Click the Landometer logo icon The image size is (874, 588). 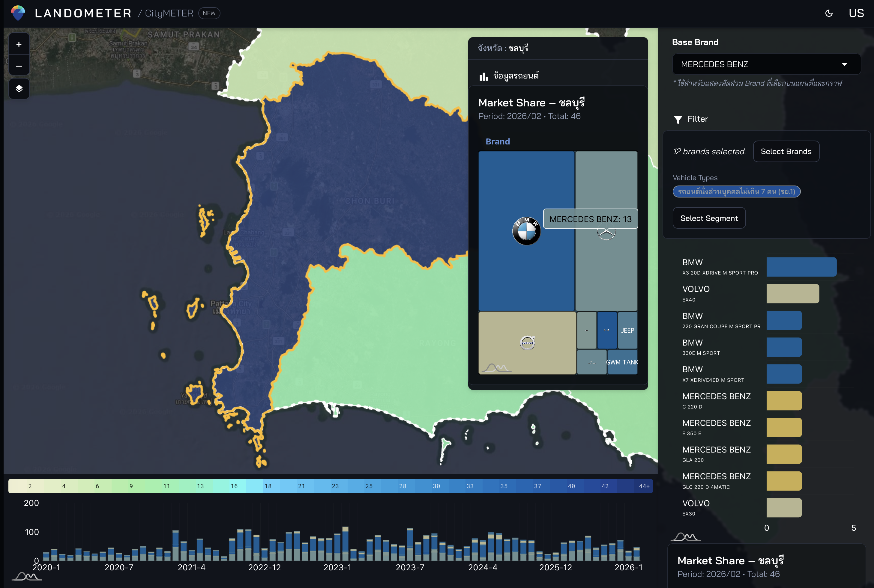click(x=18, y=13)
